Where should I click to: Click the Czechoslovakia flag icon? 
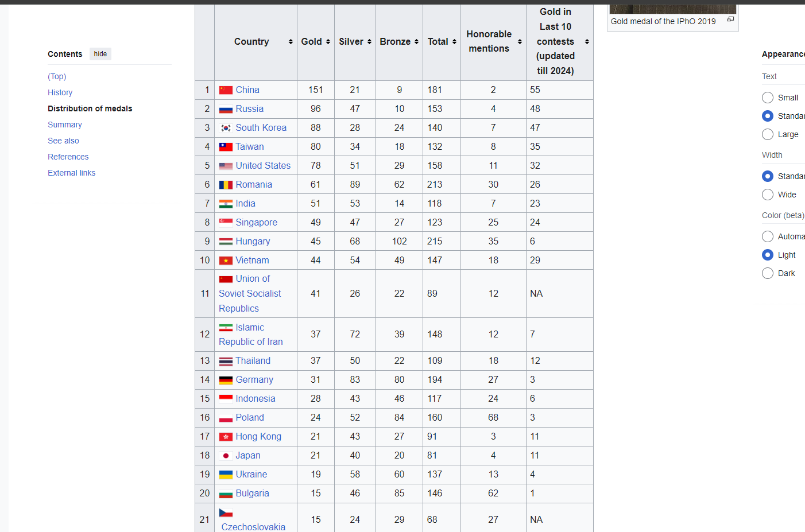coord(226,512)
